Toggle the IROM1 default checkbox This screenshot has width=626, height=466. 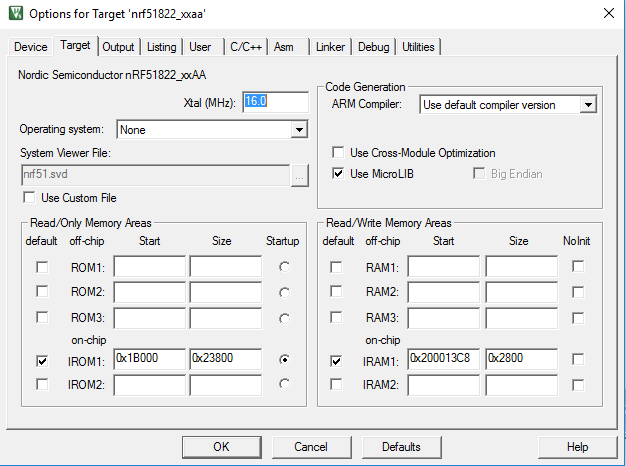[42, 361]
